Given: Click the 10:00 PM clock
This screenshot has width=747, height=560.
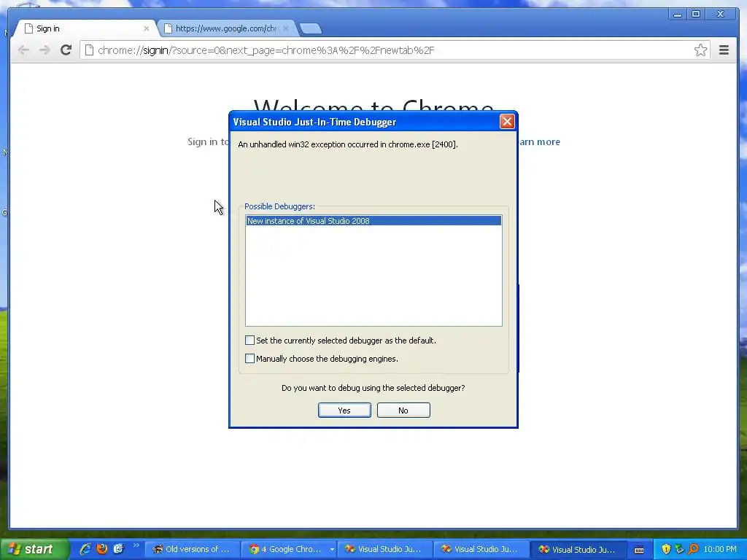Looking at the screenshot, I should tap(720, 550).
